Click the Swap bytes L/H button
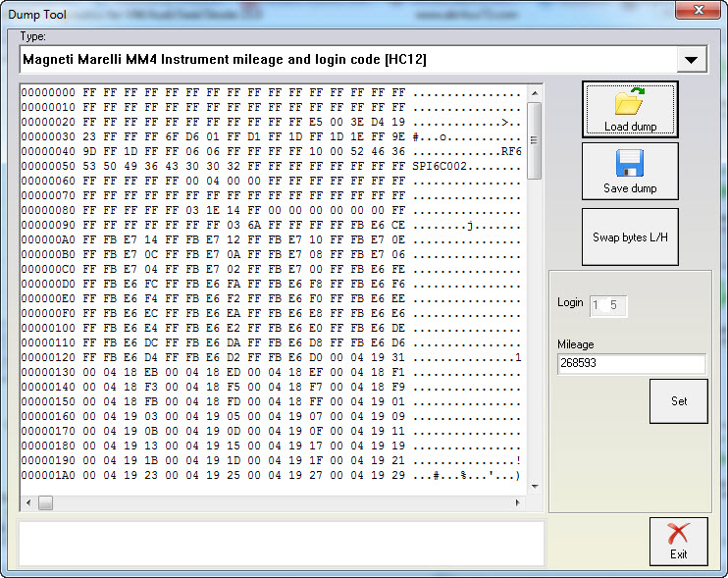Screen dimensions: 728x578 pos(630,236)
